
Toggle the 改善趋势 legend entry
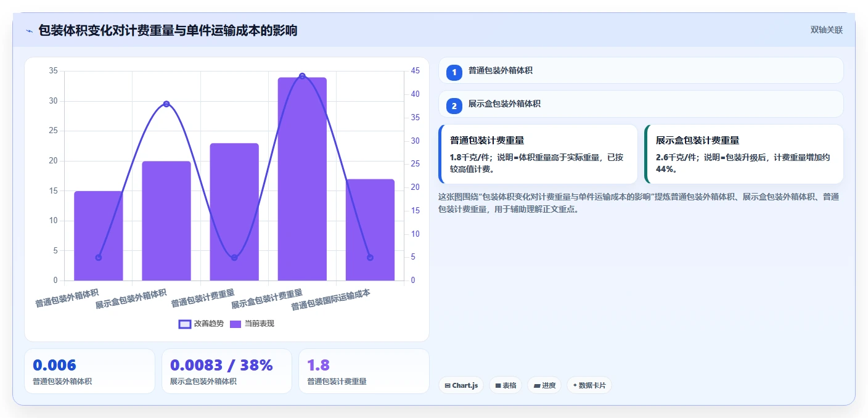(x=201, y=324)
